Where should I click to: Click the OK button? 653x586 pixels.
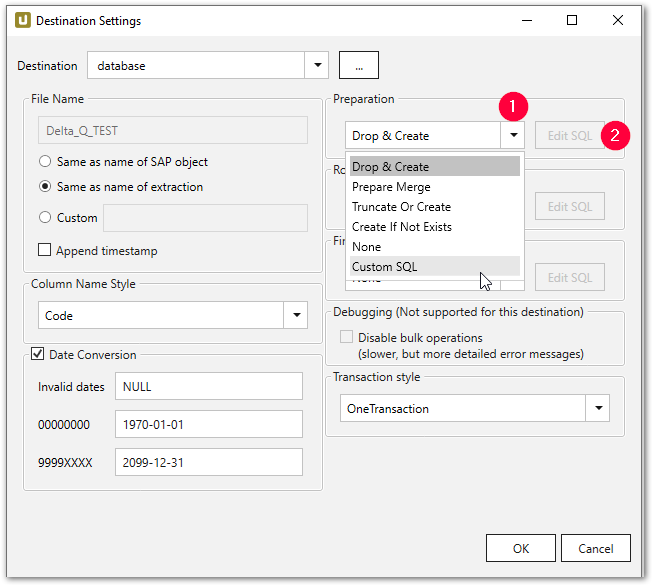coord(521,548)
